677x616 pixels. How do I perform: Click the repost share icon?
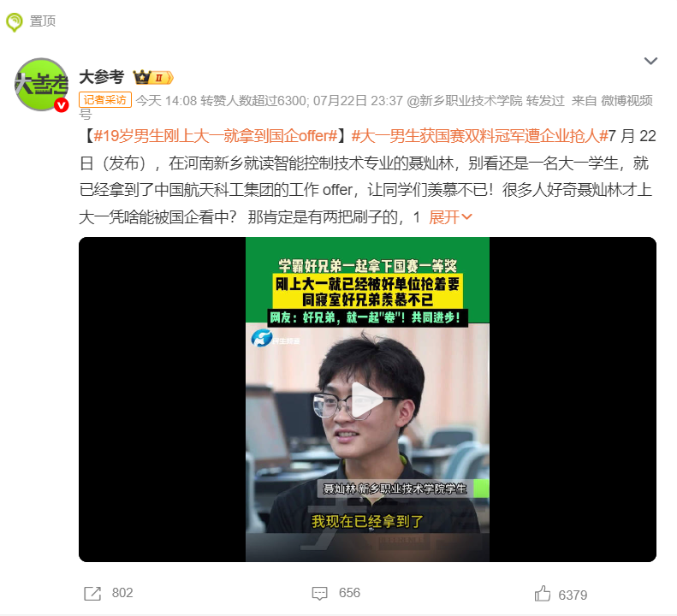pos(92,594)
